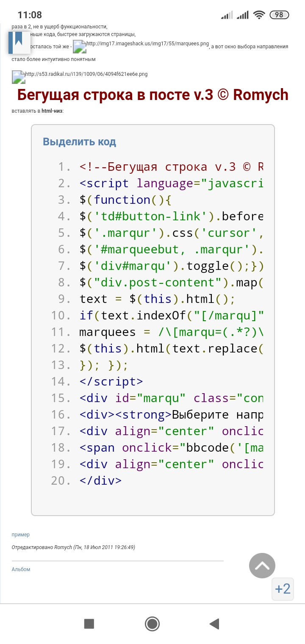The image size is (305, 644).
Task: Tap the scroll-to-top arrow button
Action: (262, 566)
